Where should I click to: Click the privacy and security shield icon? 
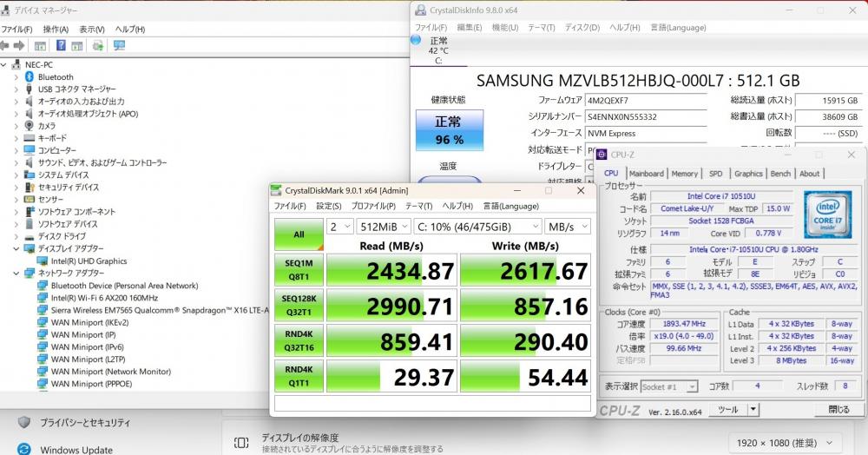click(23, 422)
